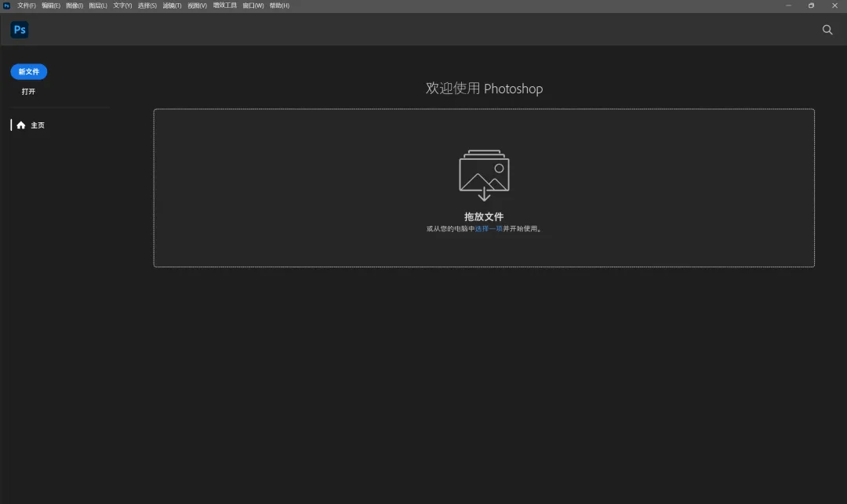The image size is (847, 504).
Task: Click the home house icon in sidebar
Action: point(21,125)
